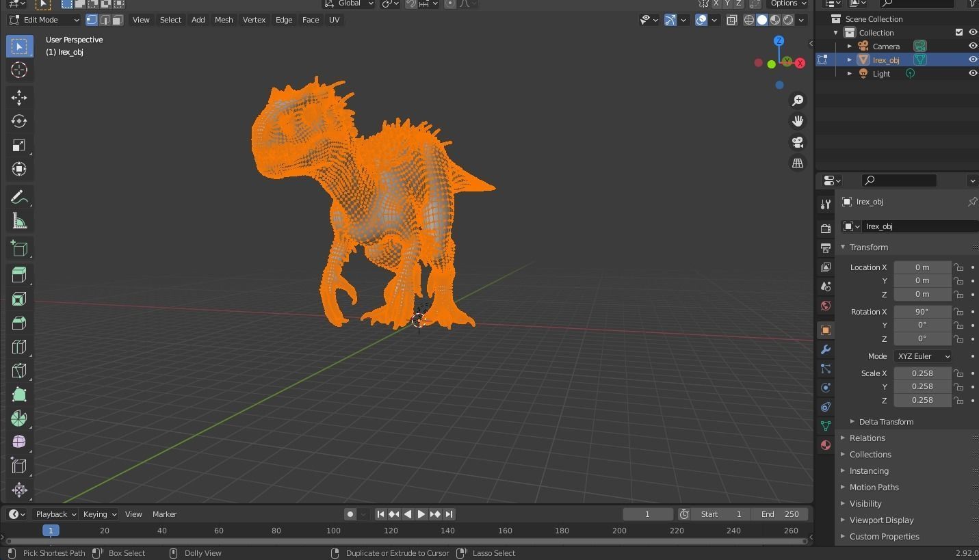This screenshot has height=560, width=979.
Task: Expand the Relations panel
Action: click(x=867, y=438)
